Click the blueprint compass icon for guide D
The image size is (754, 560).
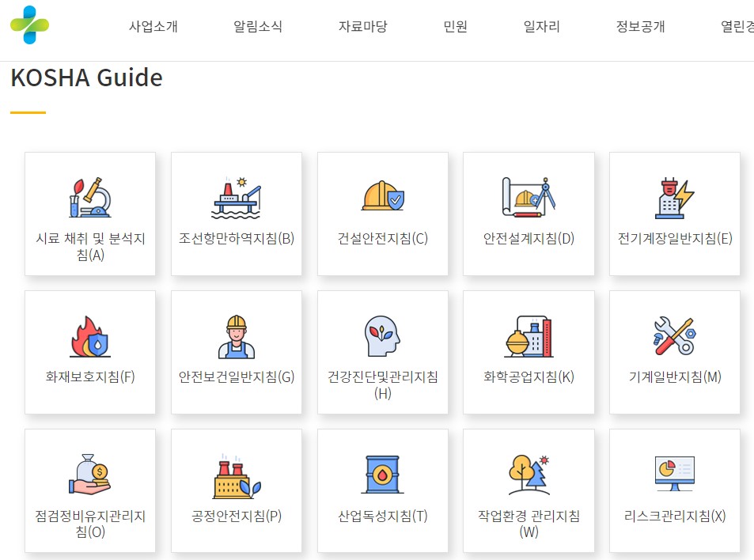pyautogui.click(x=529, y=197)
